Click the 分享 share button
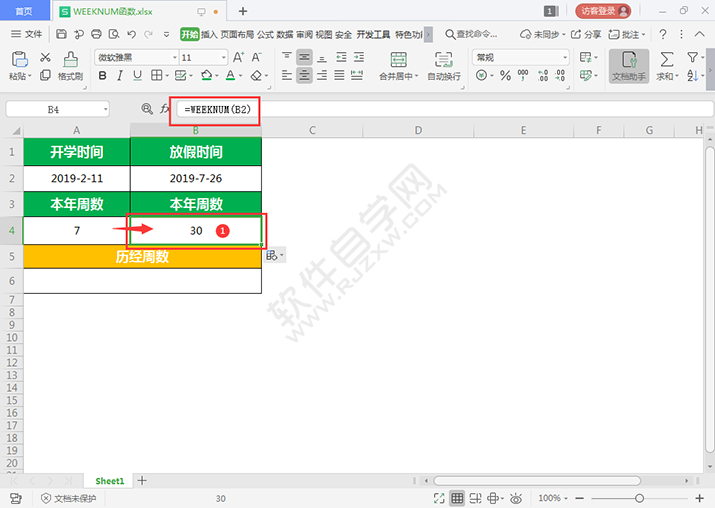The width and height of the screenshot is (715, 508). click(587, 34)
